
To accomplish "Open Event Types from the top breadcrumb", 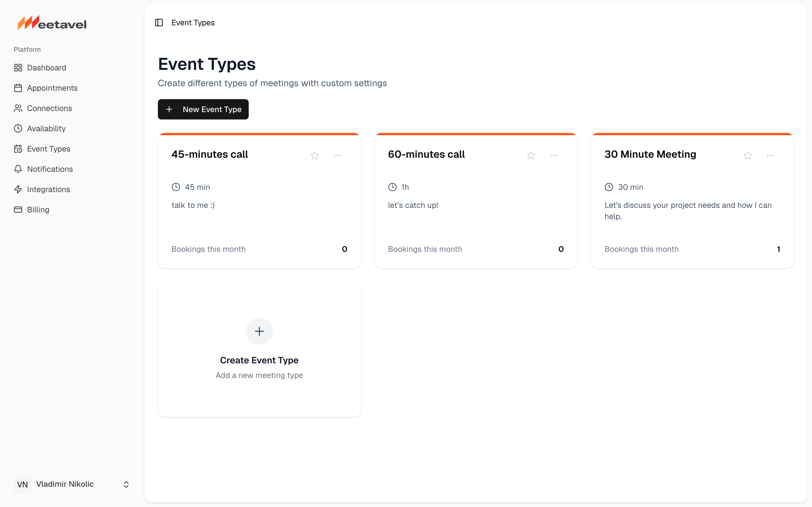I will (x=193, y=23).
